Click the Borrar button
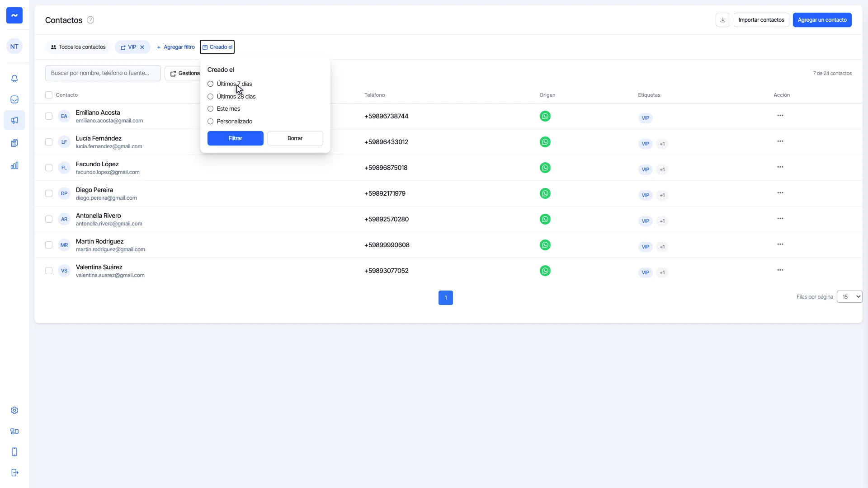This screenshot has height=488, width=868. coord(295,138)
